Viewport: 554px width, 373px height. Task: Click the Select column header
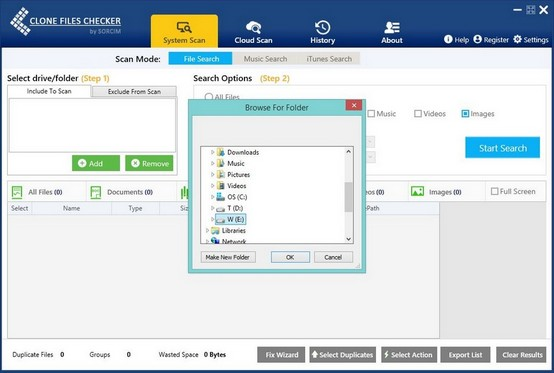tap(19, 208)
